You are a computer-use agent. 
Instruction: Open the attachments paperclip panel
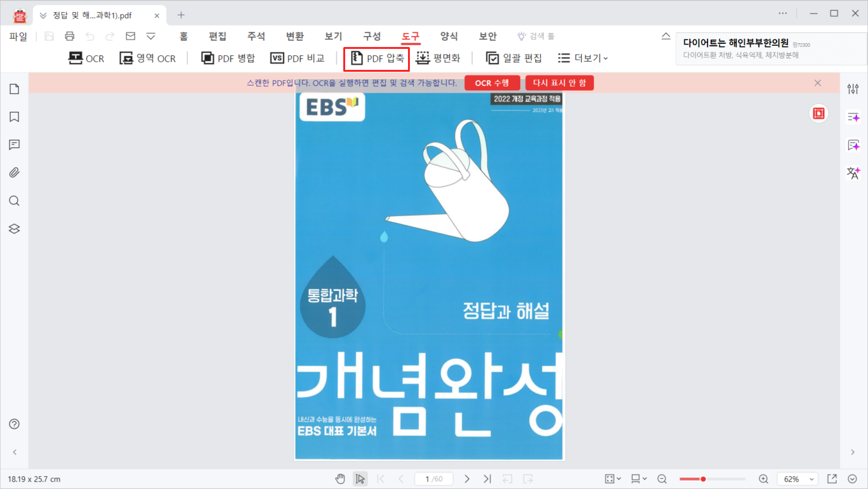14,173
